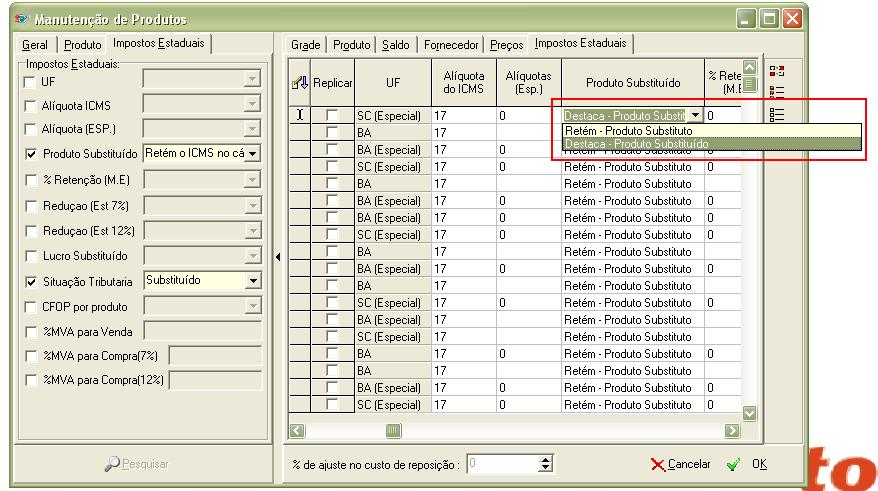Open the Lucro Substituído dropdown

253,256
